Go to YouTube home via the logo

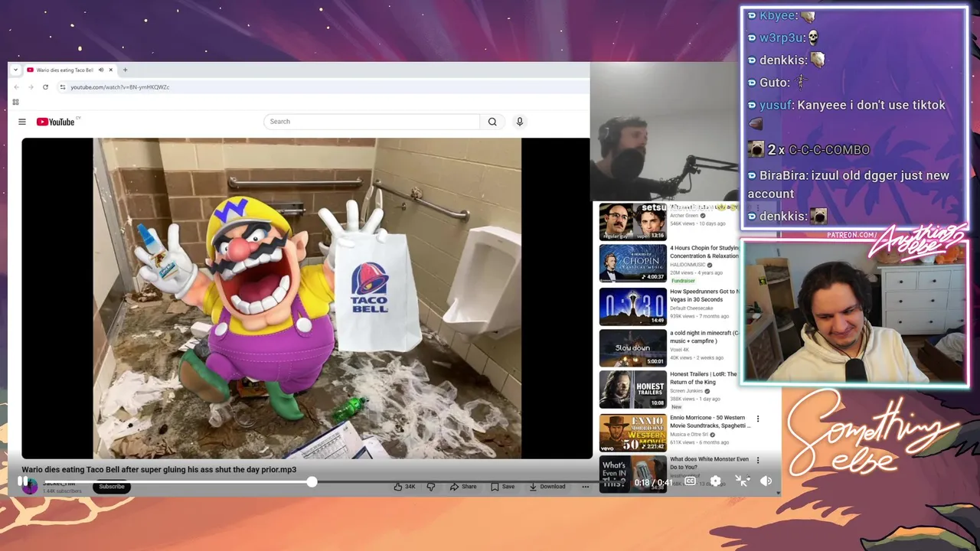point(56,122)
